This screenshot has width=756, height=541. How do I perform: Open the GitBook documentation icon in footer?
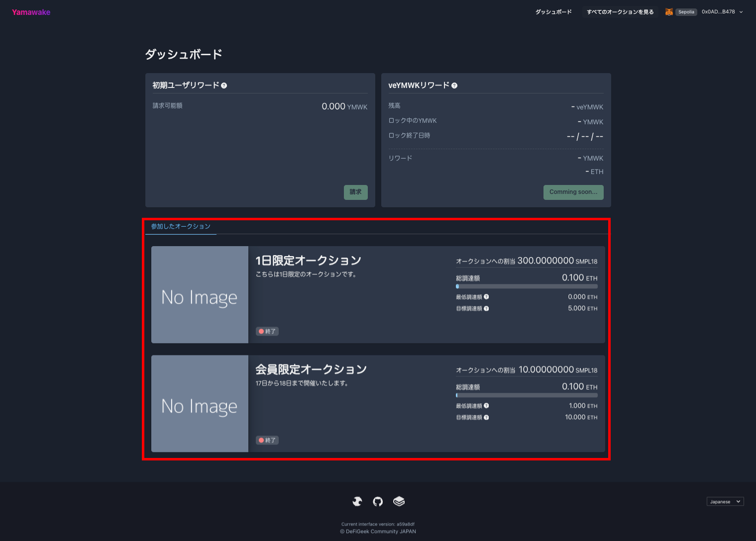(x=399, y=501)
